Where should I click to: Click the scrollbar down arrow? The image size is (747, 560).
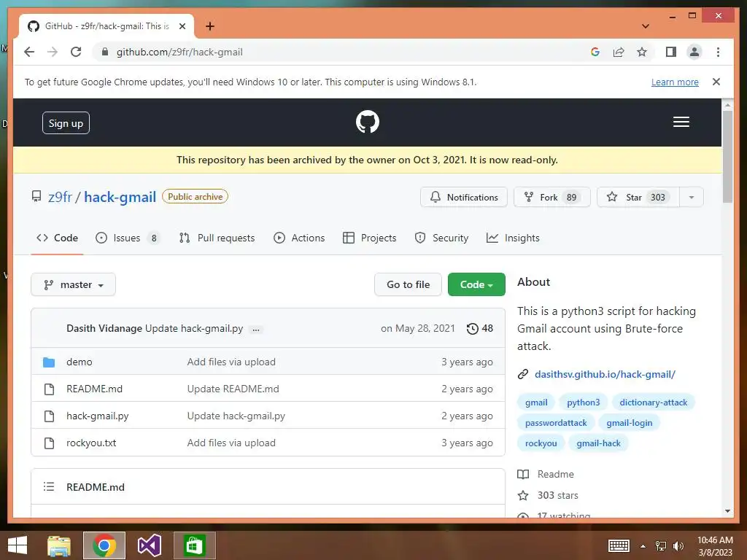tap(727, 511)
